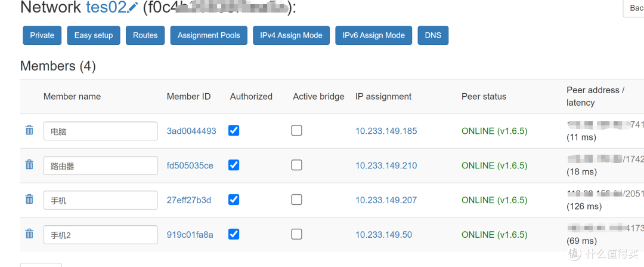Click trash icon for 手机 member row
Image resolution: width=644 pixels, height=267 pixels.
tap(29, 200)
